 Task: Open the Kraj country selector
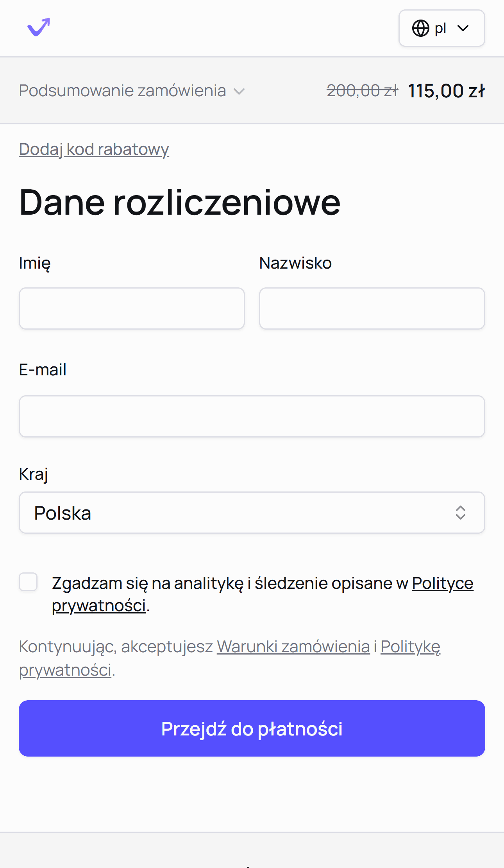(252, 513)
